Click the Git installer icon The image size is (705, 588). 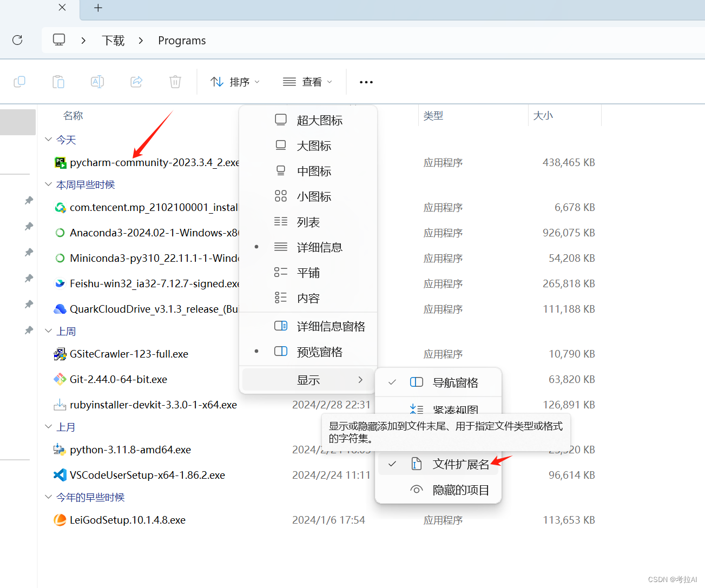(60, 379)
